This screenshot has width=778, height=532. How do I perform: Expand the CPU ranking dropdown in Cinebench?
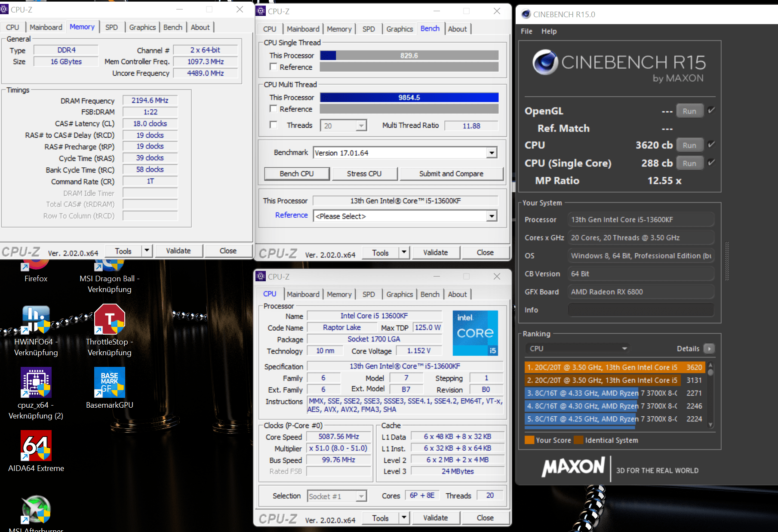[x=624, y=349]
